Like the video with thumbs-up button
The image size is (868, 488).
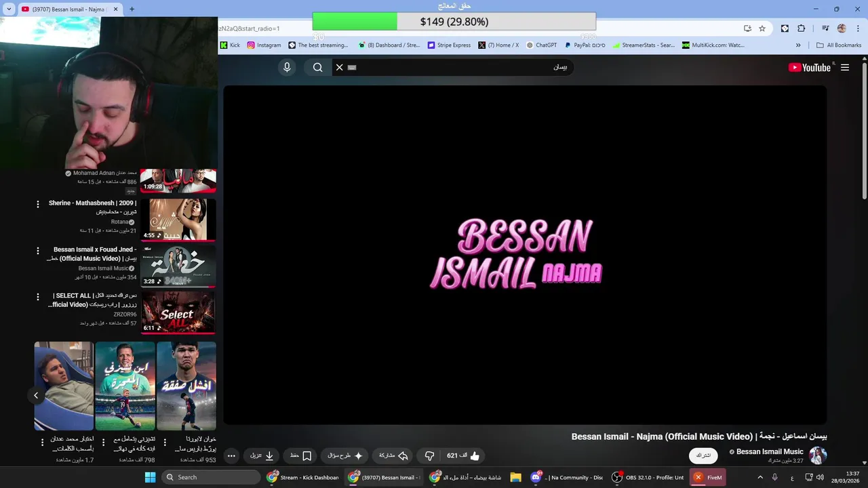click(464, 456)
